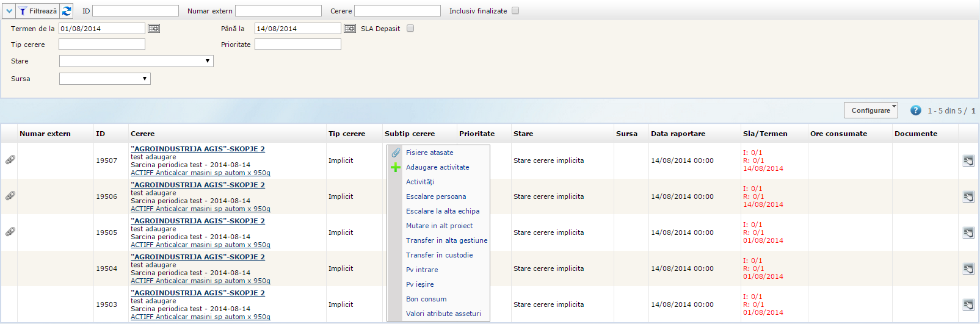Select Transfer in alta gestiune menu entry
This screenshot has width=980, height=324.
pyautogui.click(x=446, y=240)
